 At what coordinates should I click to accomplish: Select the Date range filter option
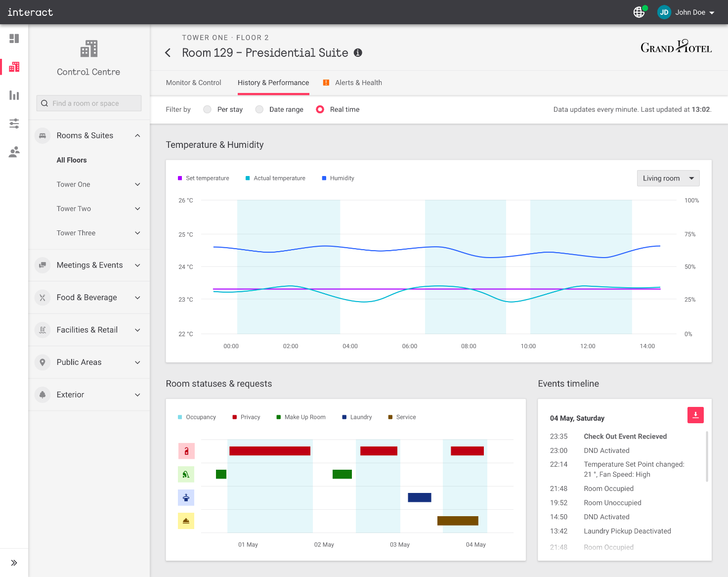pyautogui.click(x=259, y=109)
